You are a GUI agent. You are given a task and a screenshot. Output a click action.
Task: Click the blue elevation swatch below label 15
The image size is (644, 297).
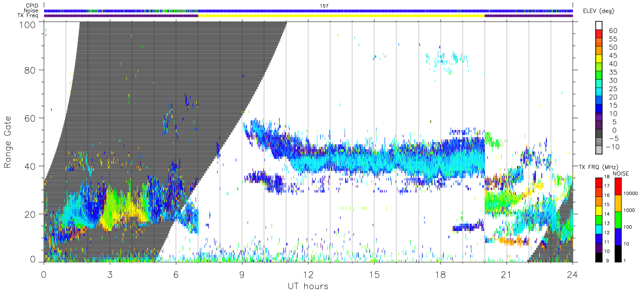coord(599,108)
